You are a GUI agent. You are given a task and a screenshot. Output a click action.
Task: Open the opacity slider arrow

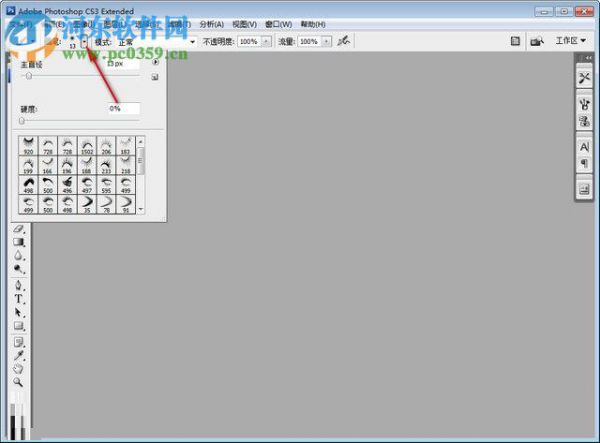[x=266, y=41]
